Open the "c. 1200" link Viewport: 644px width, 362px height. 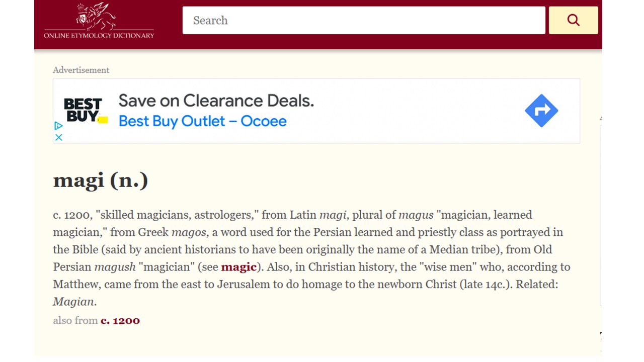click(x=120, y=321)
